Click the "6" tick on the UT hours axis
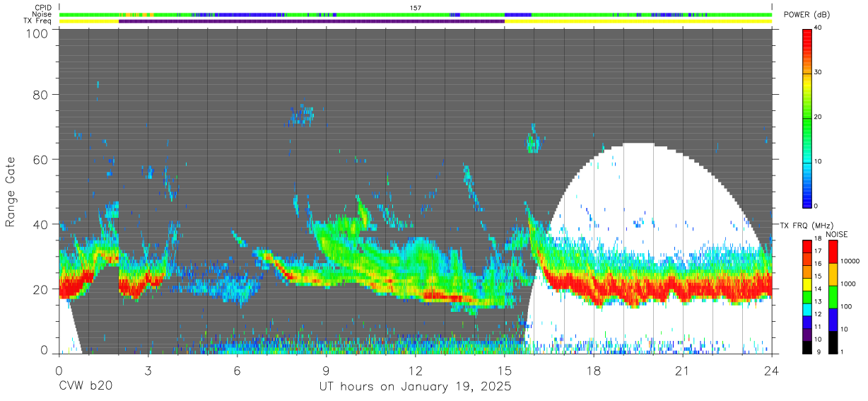868x401 pixels. tap(237, 370)
